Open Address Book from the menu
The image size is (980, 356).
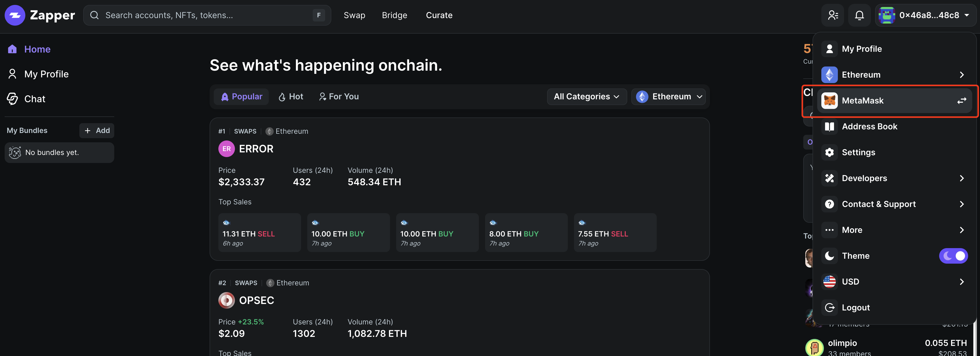pos(869,127)
